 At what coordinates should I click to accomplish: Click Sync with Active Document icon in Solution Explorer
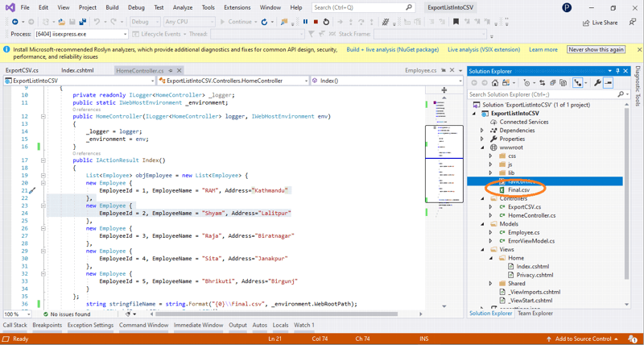pos(541,83)
